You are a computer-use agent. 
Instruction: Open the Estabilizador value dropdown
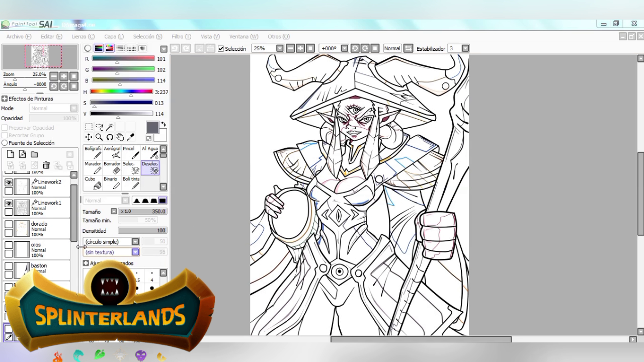coord(465,48)
